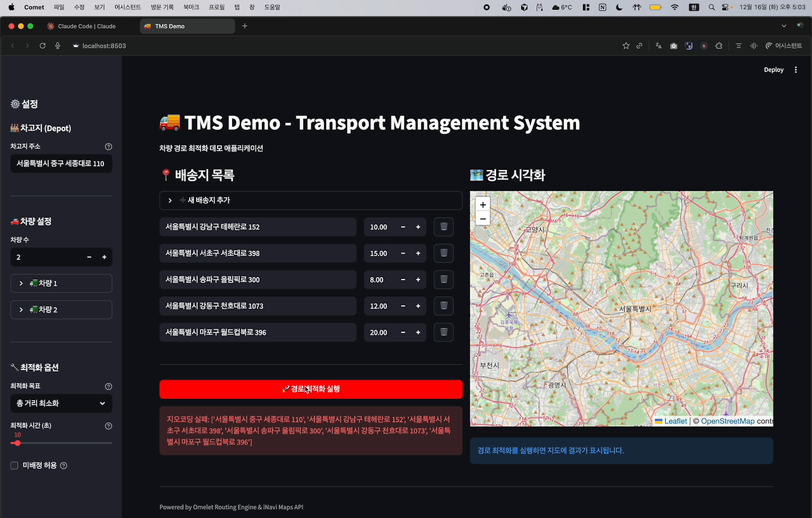The width and height of the screenshot is (812, 518).
Task: Increase the 차량 수 value
Action: [x=104, y=257]
